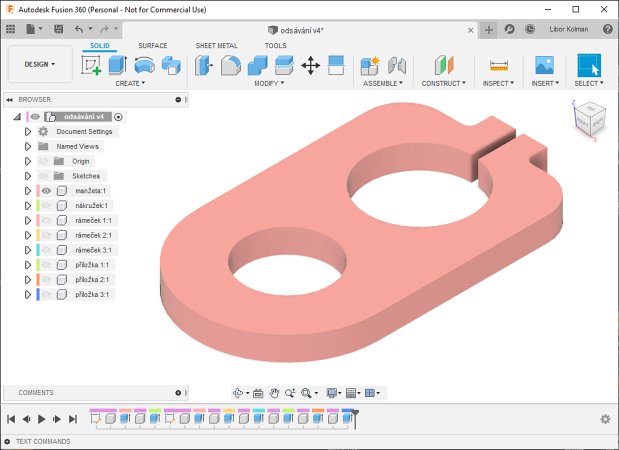Expand the Sketches folder
Screen dimensions: 619x450
28,175
